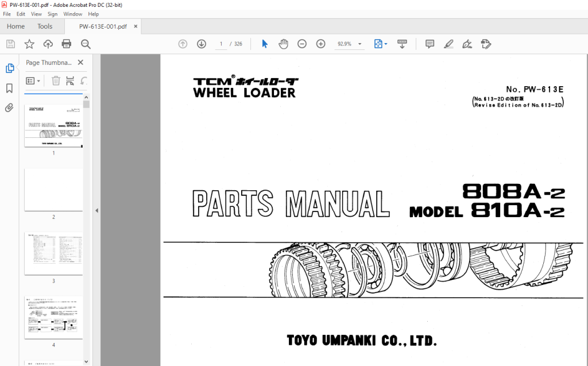This screenshot has height=366, width=588.
Task: Click the current page number field
Action: (x=221, y=44)
